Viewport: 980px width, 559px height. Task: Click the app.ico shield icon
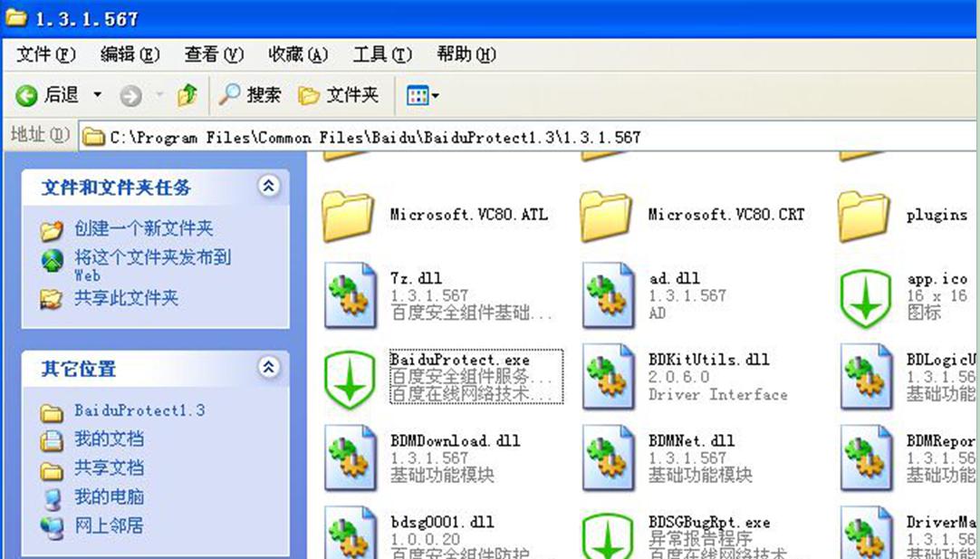[866, 296]
